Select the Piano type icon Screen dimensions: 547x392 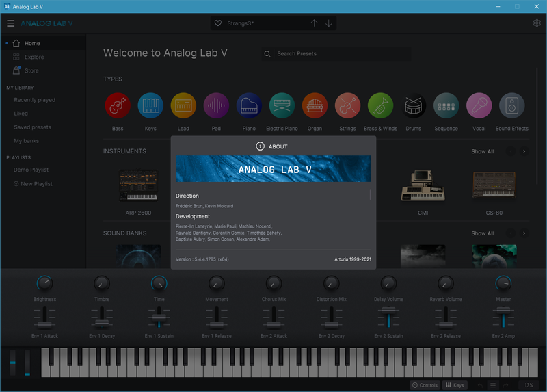click(249, 105)
